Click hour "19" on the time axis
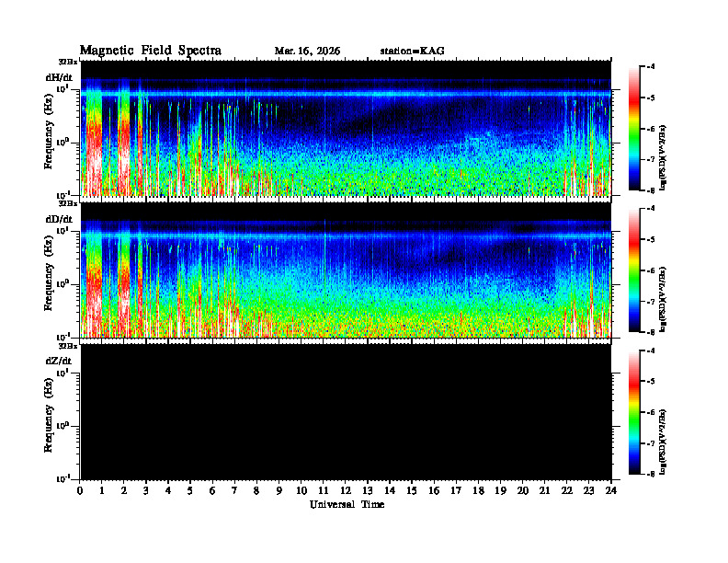Image resolution: width=728 pixels, height=563 pixels. [500, 491]
